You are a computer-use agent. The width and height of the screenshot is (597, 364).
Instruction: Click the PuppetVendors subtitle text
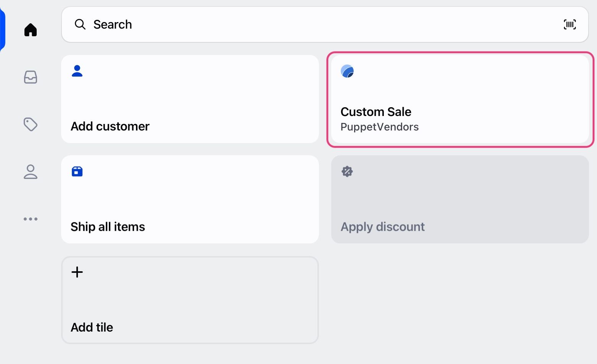point(379,127)
